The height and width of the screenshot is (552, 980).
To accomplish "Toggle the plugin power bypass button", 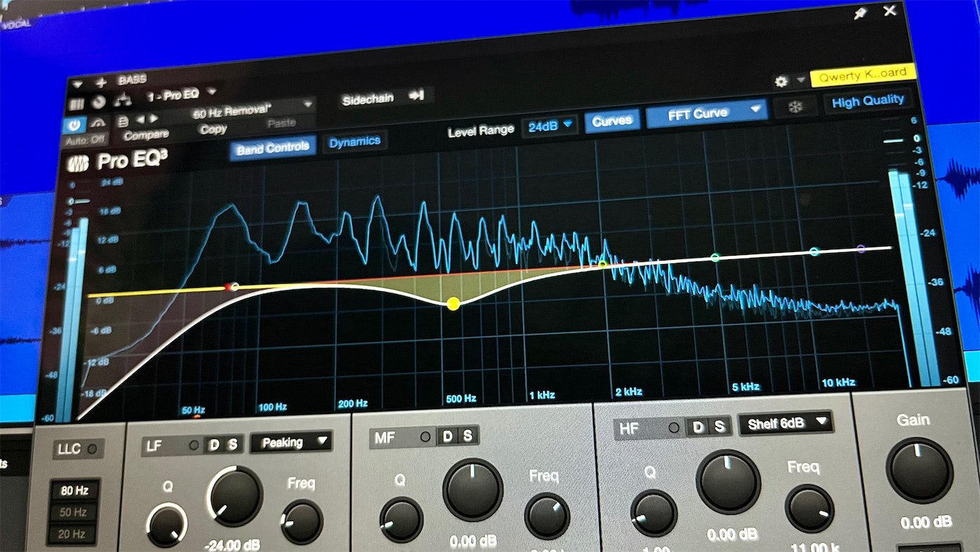I will click(x=74, y=125).
